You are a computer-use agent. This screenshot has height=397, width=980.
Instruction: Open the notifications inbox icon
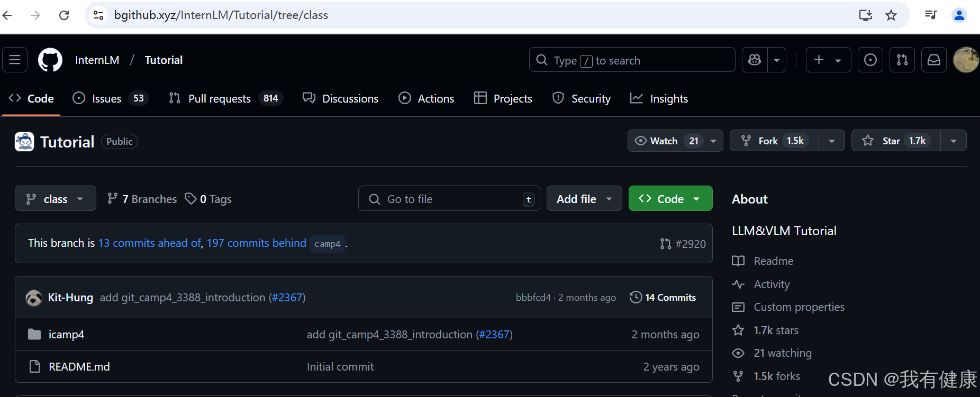(934, 60)
